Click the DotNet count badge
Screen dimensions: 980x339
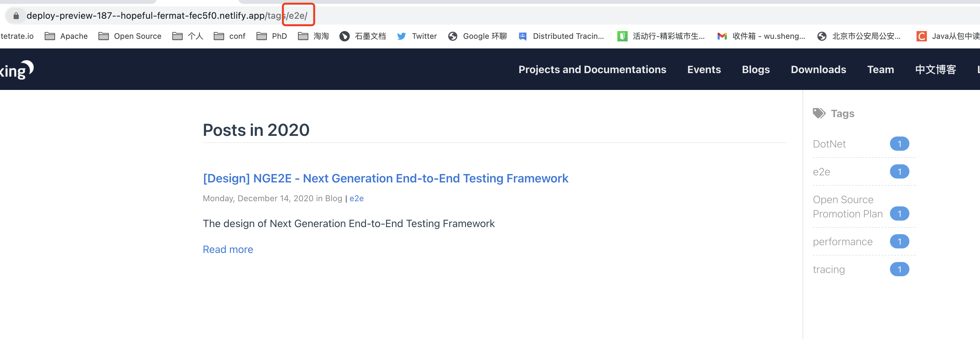pyautogui.click(x=899, y=144)
